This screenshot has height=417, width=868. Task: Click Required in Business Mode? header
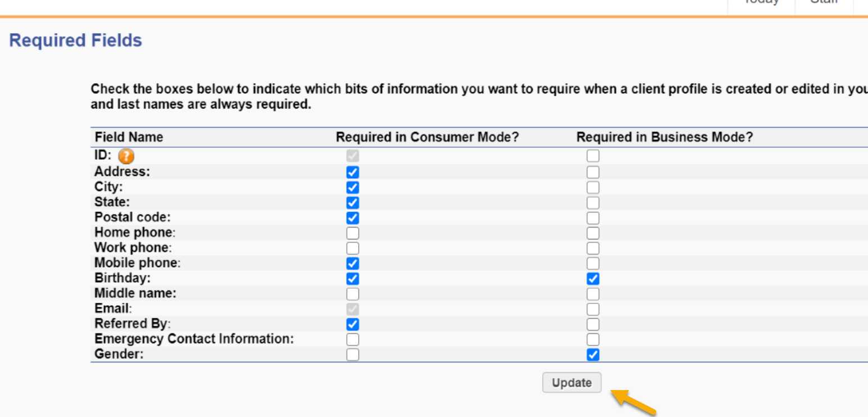coord(665,137)
